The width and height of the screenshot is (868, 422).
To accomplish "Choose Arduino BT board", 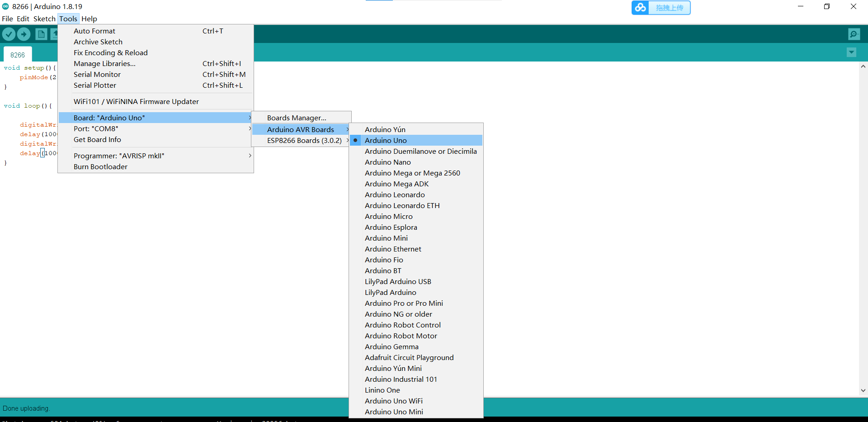I will (x=416, y=270).
